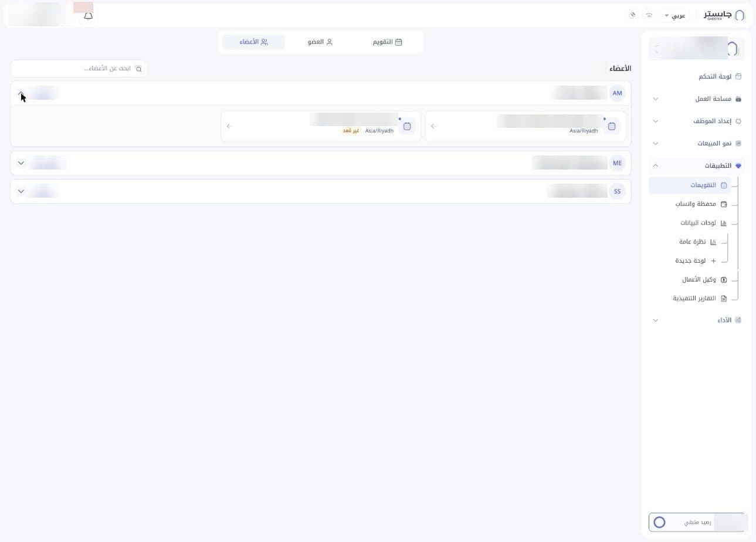Click the wifi connection status icon
This screenshot has width=756, height=542.
click(649, 15)
